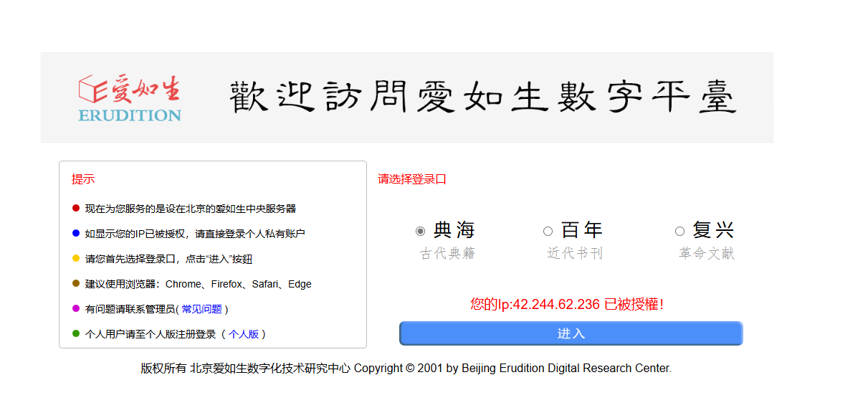The height and width of the screenshot is (418, 868).
Task: Click the red bullet beside 现在为您服务的
Action: coord(76,208)
